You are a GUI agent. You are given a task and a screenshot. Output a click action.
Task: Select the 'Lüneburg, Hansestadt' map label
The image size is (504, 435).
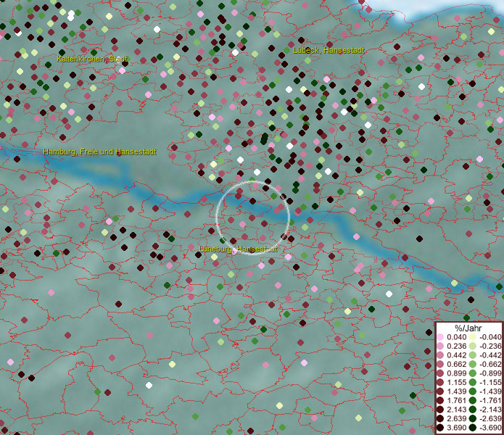pos(238,249)
